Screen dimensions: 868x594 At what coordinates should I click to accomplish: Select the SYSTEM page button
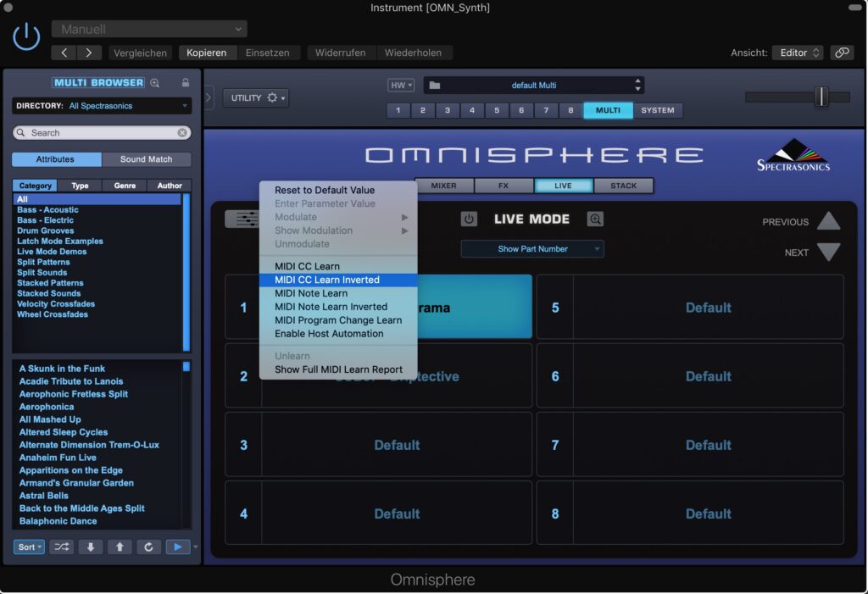click(x=658, y=110)
